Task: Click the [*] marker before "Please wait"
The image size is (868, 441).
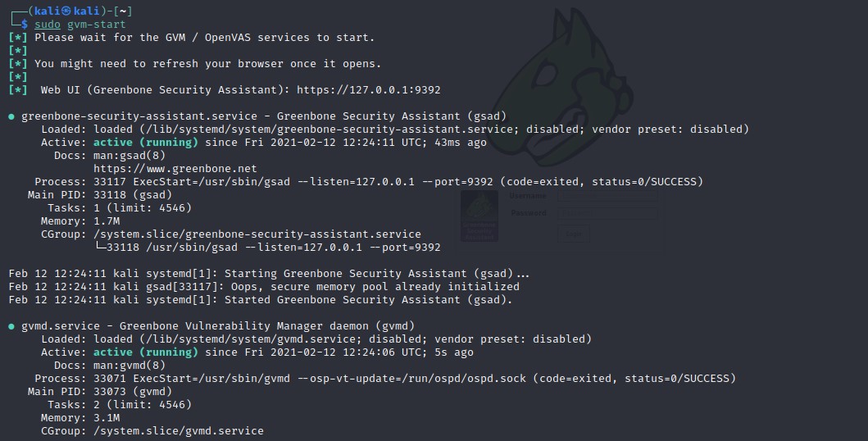Action: pos(18,38)
